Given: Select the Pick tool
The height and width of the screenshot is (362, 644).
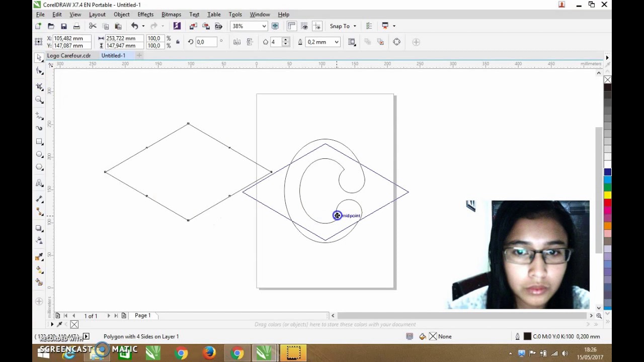Looking at the screenshot, I should click(x=40, y=58).
